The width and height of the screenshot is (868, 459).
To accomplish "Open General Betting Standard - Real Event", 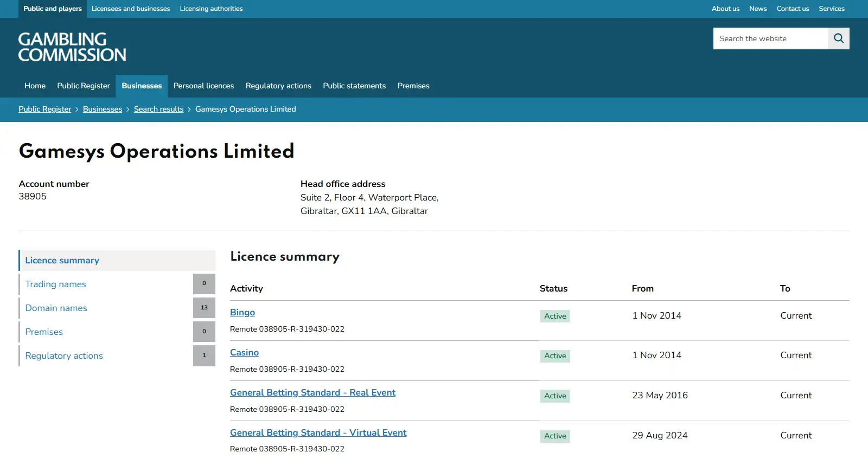I will (x=312, y=392).
